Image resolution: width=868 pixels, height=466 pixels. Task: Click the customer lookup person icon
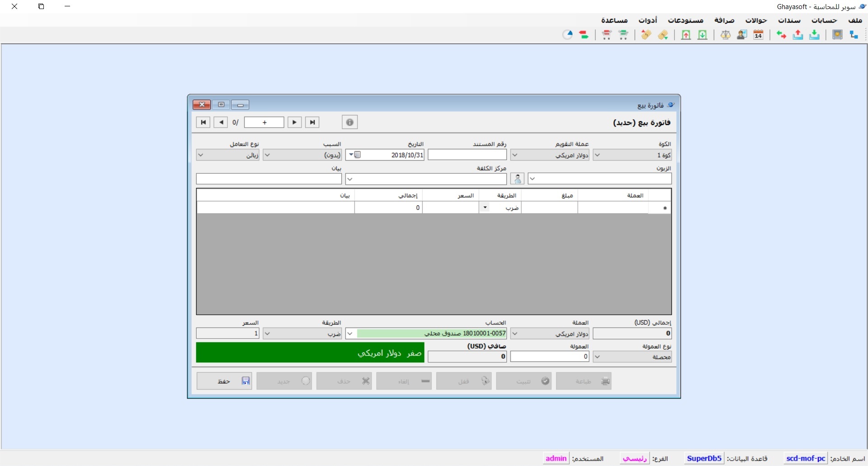518,179
